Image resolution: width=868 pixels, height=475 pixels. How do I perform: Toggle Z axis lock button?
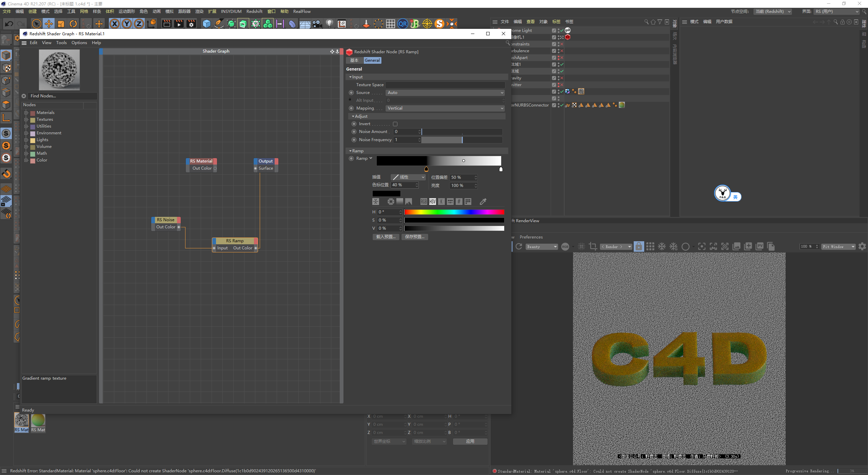(139, 24)
